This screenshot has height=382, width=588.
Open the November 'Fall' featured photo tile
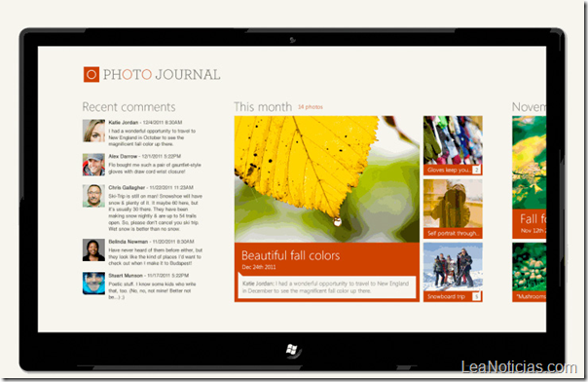530,177
